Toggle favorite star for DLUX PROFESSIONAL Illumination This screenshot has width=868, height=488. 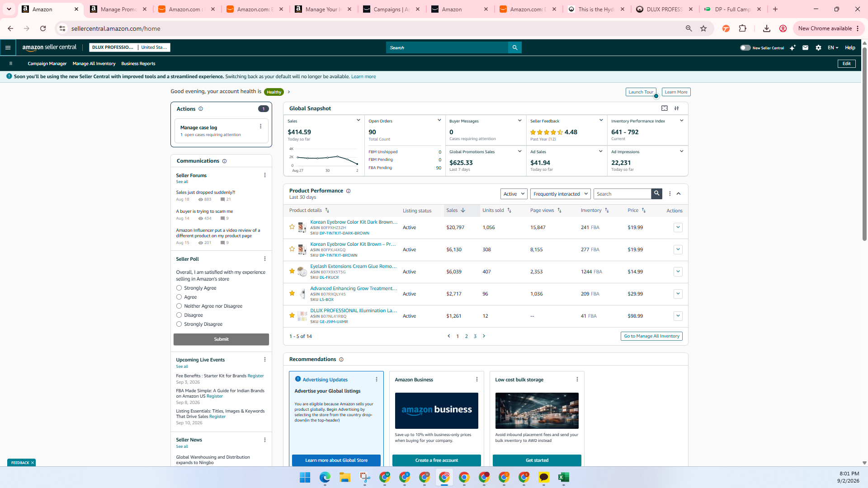pos(292,315)
